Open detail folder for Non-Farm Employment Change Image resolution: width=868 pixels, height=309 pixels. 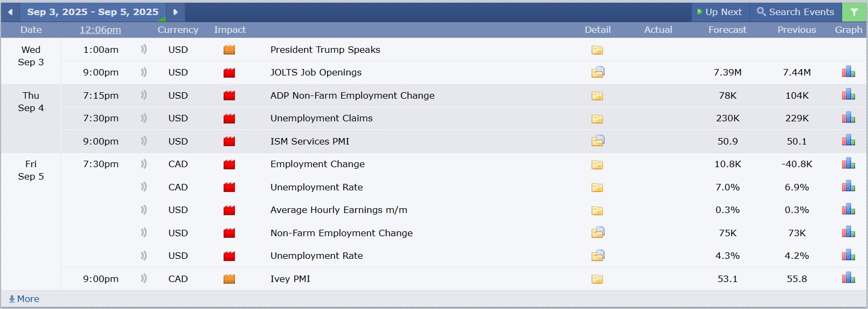coord(598,232)
